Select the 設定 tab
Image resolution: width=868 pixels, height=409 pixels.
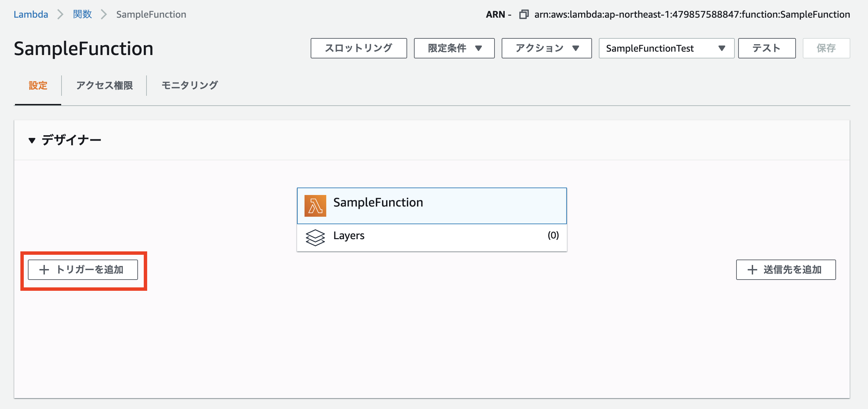pos(38,86)
